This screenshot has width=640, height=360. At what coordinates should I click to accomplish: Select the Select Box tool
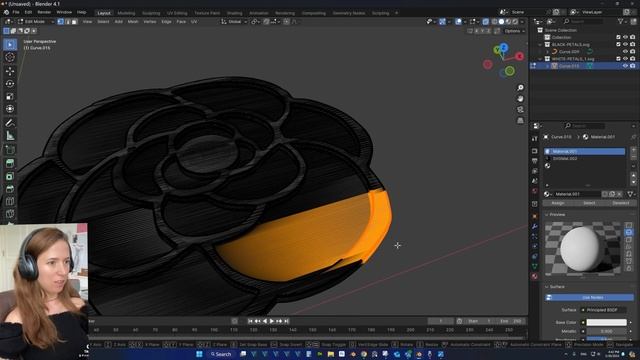click(x=10, y=44)
